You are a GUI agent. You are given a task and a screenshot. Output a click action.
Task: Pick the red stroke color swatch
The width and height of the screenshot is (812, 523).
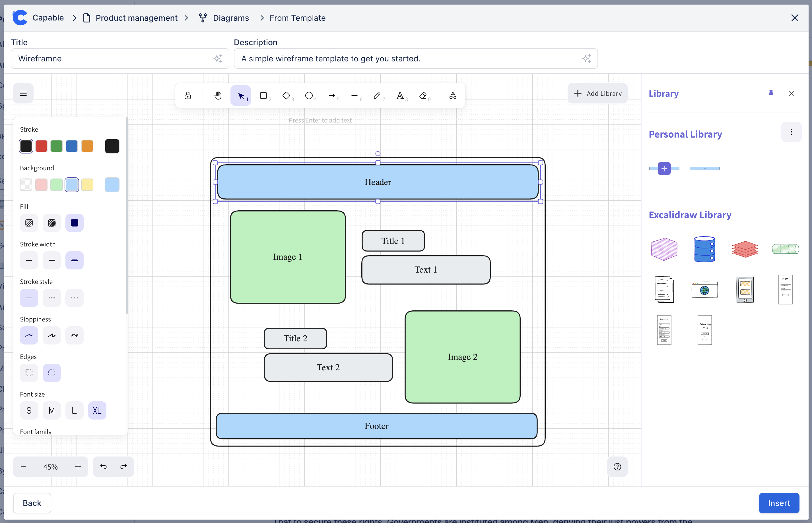pyautogui.click(x=41, y=146)
